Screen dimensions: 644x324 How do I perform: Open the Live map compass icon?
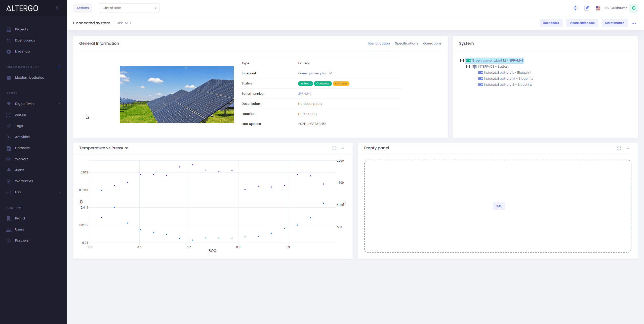pyautogui.click(x=9, y=51)
